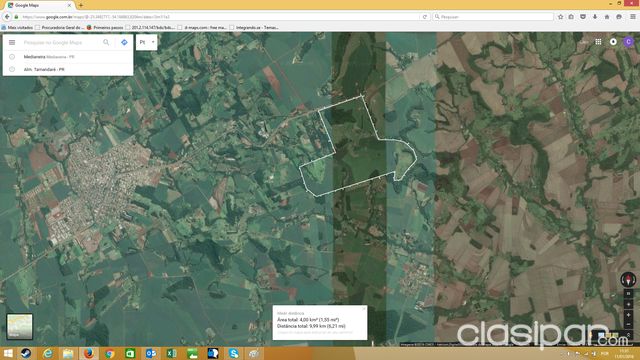The height and width of the screenshot is (360, 640).
Task: Open the purple C account avatar
Action: 629,42
